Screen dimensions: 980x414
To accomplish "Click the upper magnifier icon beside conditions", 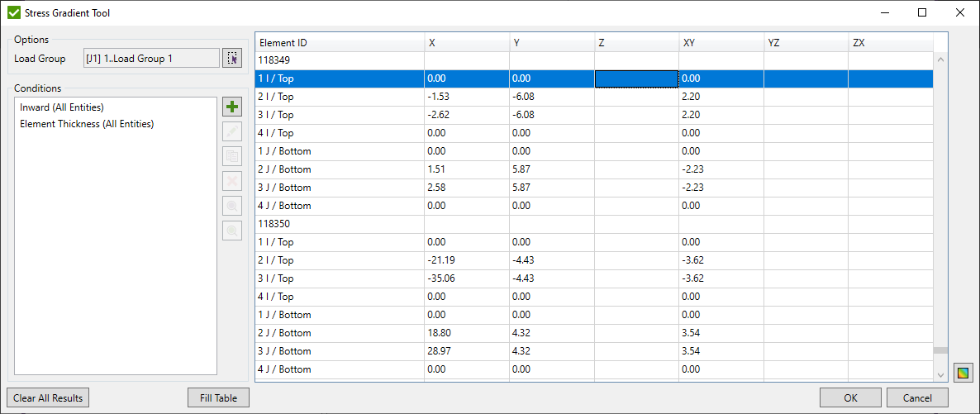I will pos(232,206).
